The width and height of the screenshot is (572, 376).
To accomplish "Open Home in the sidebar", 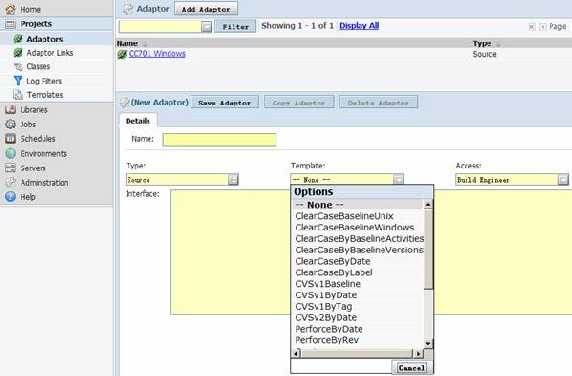I will (x=30, y=9).
